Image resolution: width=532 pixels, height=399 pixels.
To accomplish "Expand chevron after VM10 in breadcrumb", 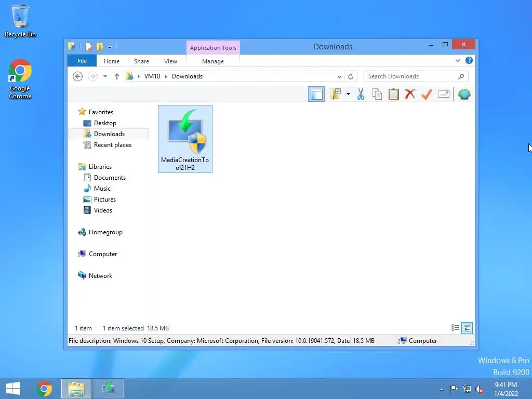I will pyautogui.click(x=166, y=76).
